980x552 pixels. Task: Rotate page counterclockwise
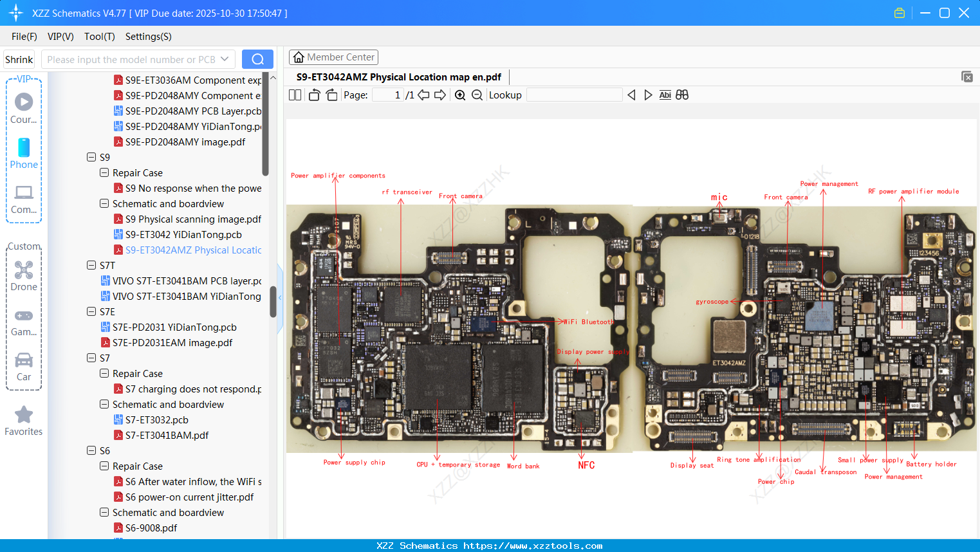(314, 95)
